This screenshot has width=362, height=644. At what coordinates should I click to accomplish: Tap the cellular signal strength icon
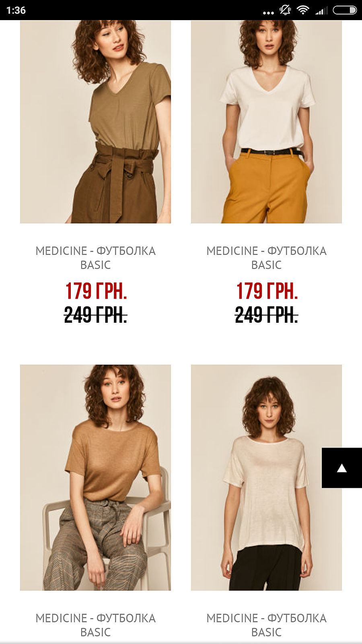(x=321, y=10)
